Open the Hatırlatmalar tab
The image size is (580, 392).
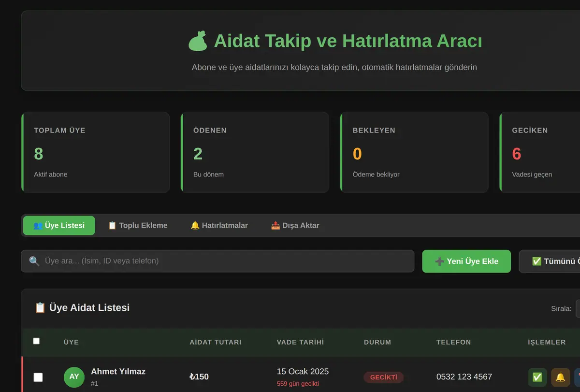point(219,225)
